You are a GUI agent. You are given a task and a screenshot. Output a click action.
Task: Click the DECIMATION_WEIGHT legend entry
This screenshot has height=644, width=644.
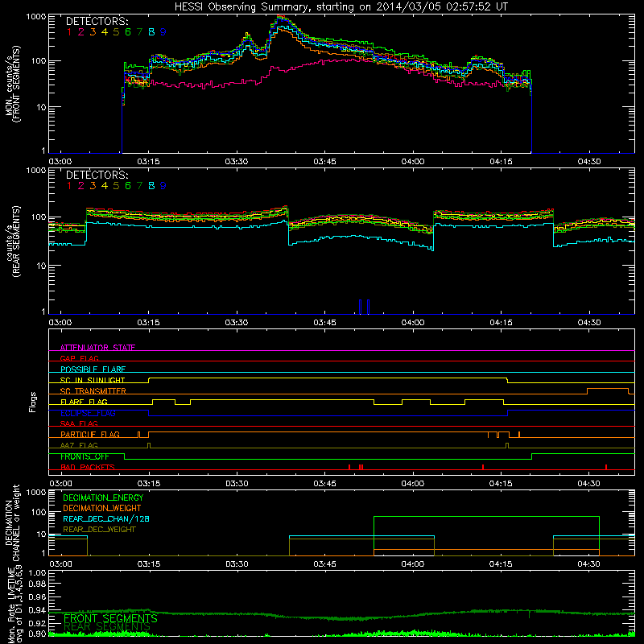coord(102,508)
